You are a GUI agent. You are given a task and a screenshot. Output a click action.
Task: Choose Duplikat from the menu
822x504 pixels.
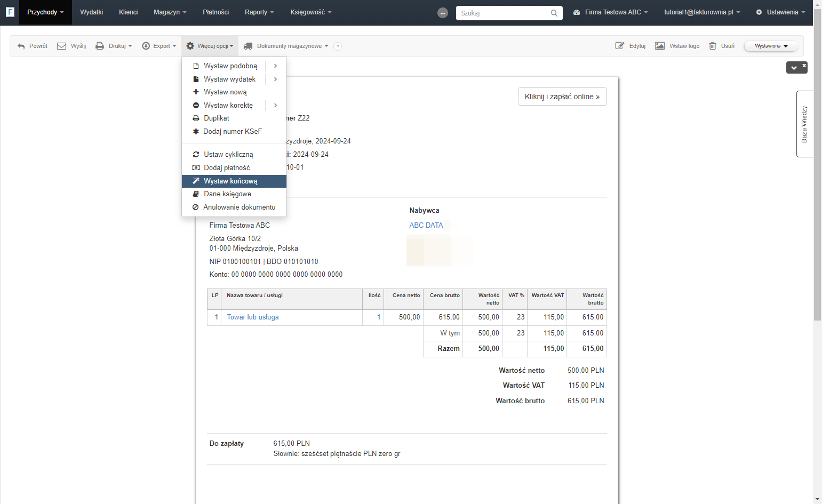pyautogui.click(x=234, y=118)
